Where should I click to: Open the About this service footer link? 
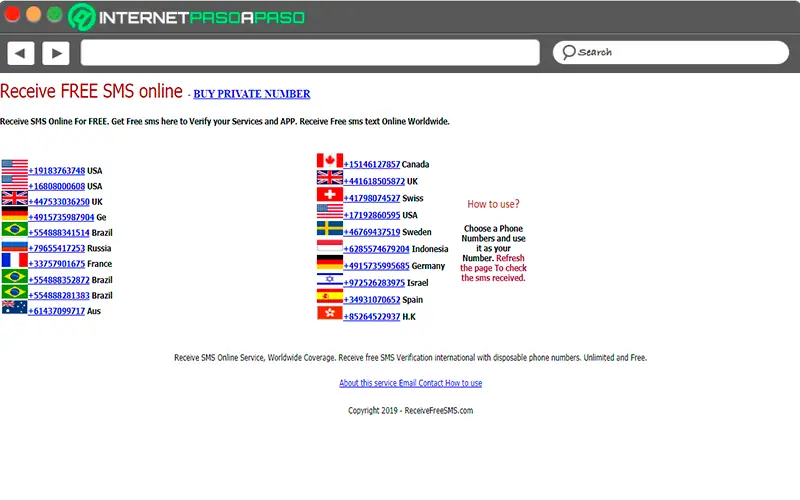(x=368, y=383)
